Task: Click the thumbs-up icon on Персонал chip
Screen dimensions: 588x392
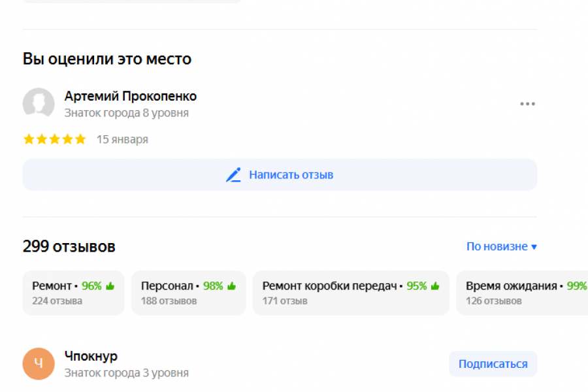Action: click(x=231, y=286)
